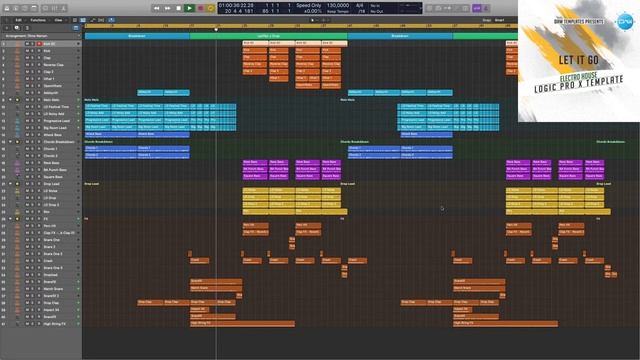Click the Duplicate Track button
640x360 pixels.
point(17,28)
